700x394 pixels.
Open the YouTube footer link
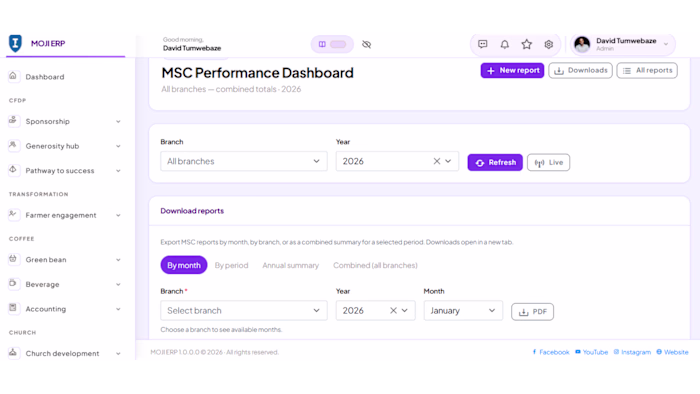click(x=592, y=352)
